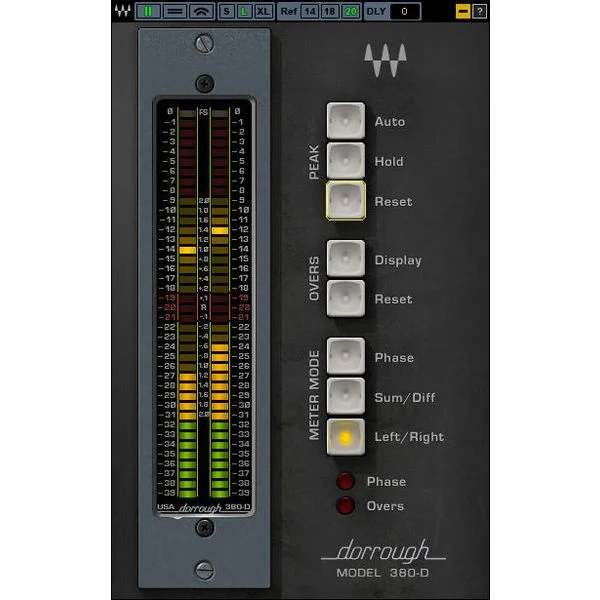600x600 pixels.
Task: Click the Hold label text
Action: [x=389, y=161]
